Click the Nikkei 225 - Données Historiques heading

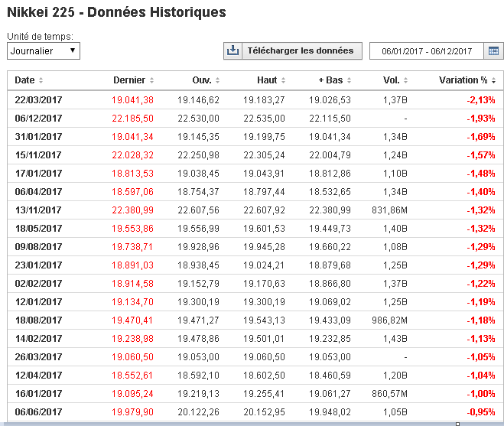[116, 12]
